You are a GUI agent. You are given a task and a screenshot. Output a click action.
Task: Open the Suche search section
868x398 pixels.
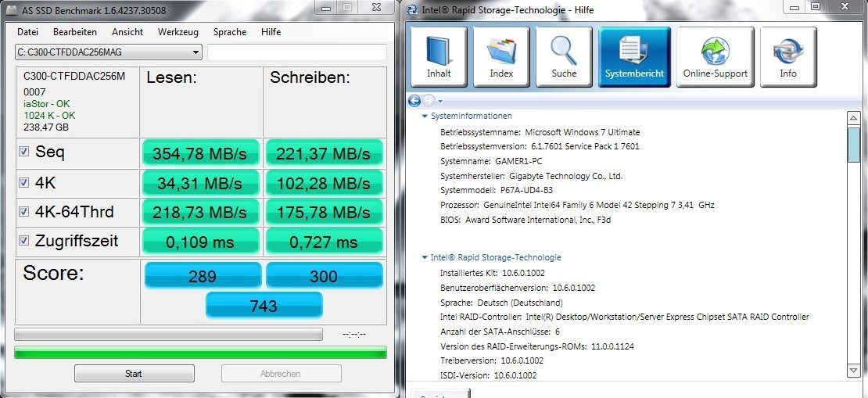[564, 57]
